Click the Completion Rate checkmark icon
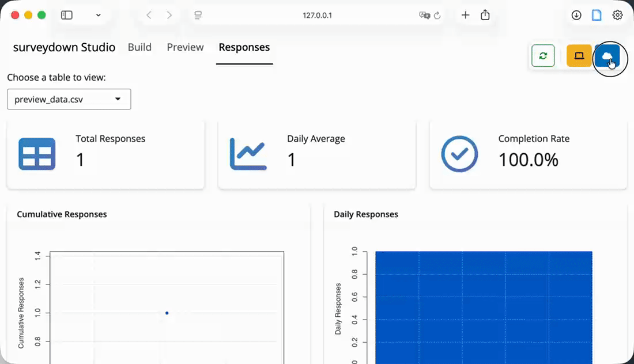This screenshot has width=634, height=364. pyautogui.click(x=459, y=154)
